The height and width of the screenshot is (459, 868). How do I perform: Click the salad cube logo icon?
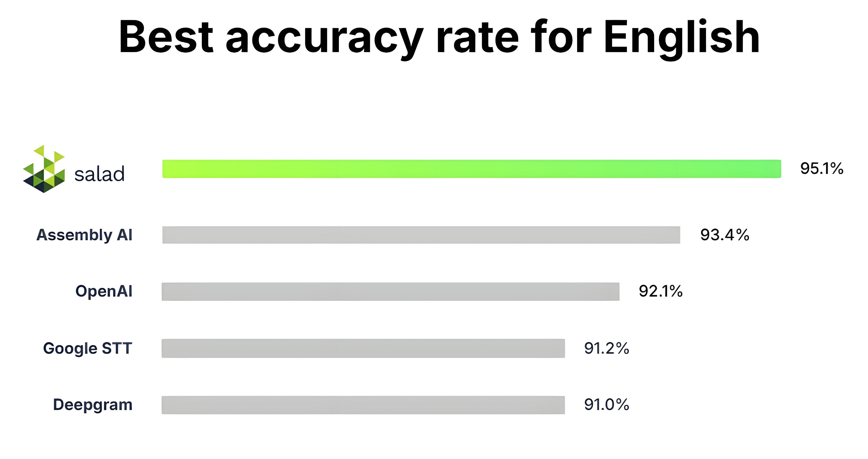(x=44, y=169)
